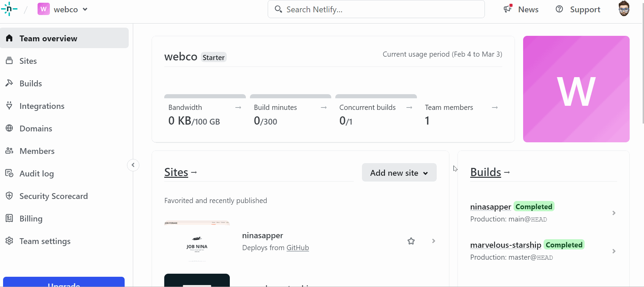Open the marvelous-starship build link
The width and height of the screenshot is (644, 287).
[x=506, y=245]
